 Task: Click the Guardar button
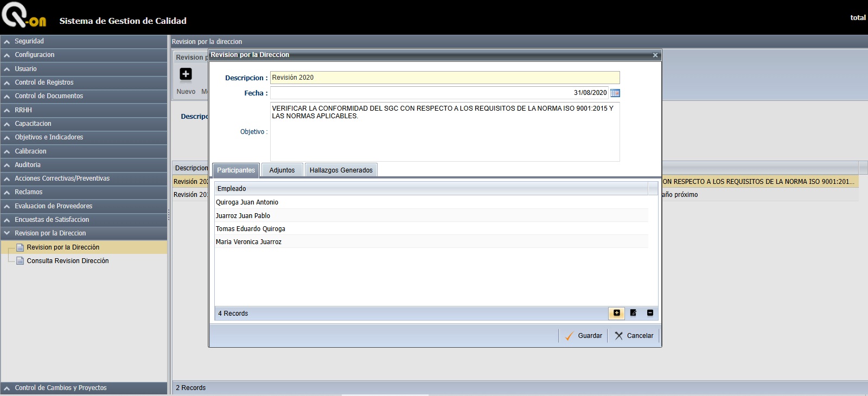584,336
